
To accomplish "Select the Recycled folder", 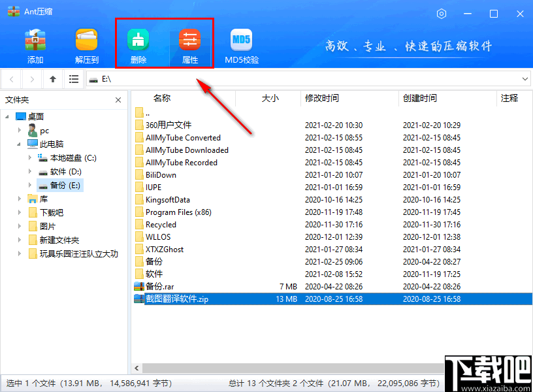I will pos(155,224).
